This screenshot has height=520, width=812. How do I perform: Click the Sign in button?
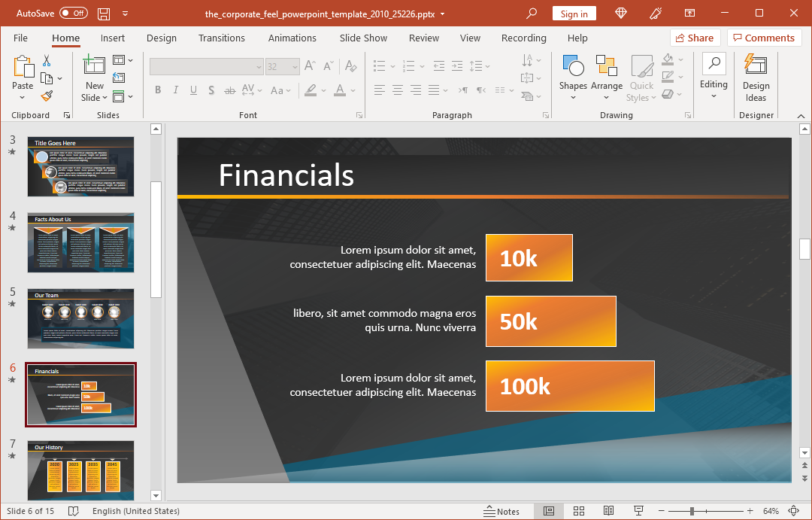click(574, 14)
